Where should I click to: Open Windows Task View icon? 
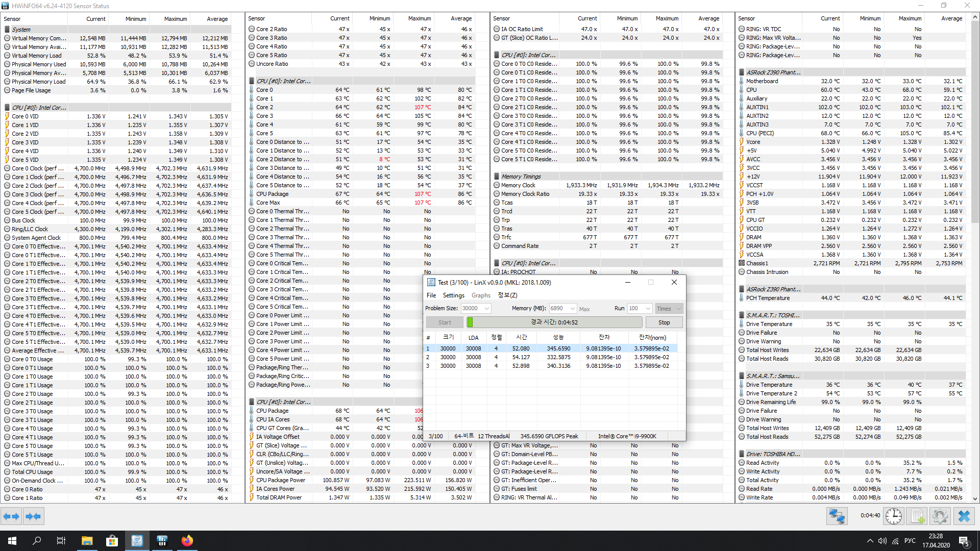(61, 541)
